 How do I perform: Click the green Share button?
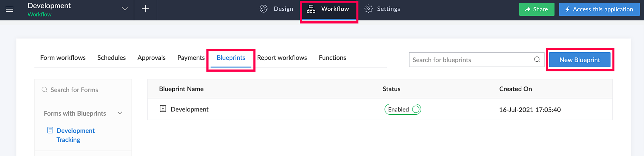coord(536,9)
